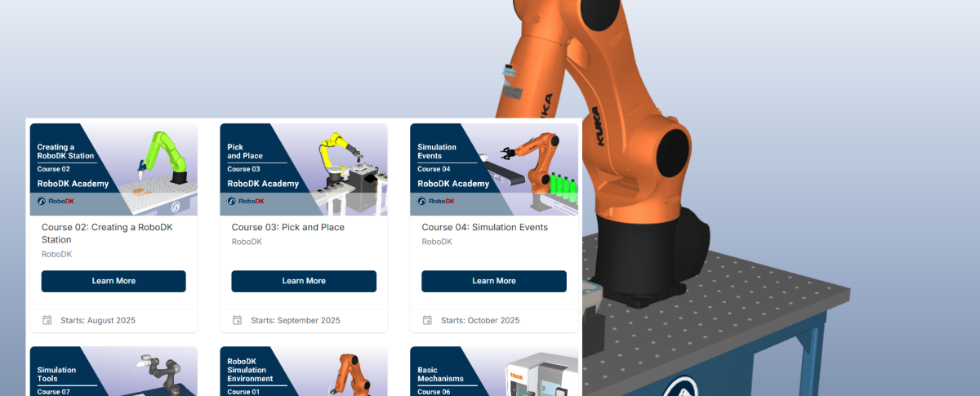Open the Simulation Tools Course 07 thumbnail
Image resolution: width=980 pixels, height=396 pixels.
click(114, 372)
